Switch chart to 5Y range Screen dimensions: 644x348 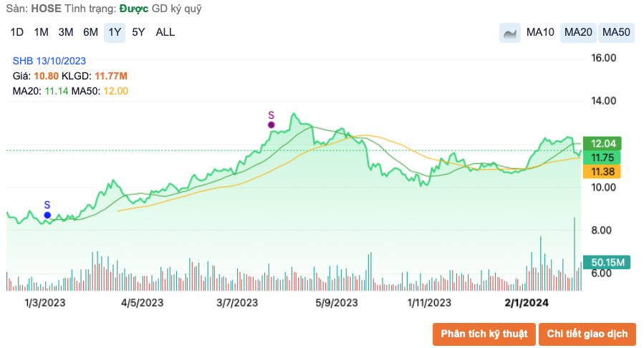[138, 32]
